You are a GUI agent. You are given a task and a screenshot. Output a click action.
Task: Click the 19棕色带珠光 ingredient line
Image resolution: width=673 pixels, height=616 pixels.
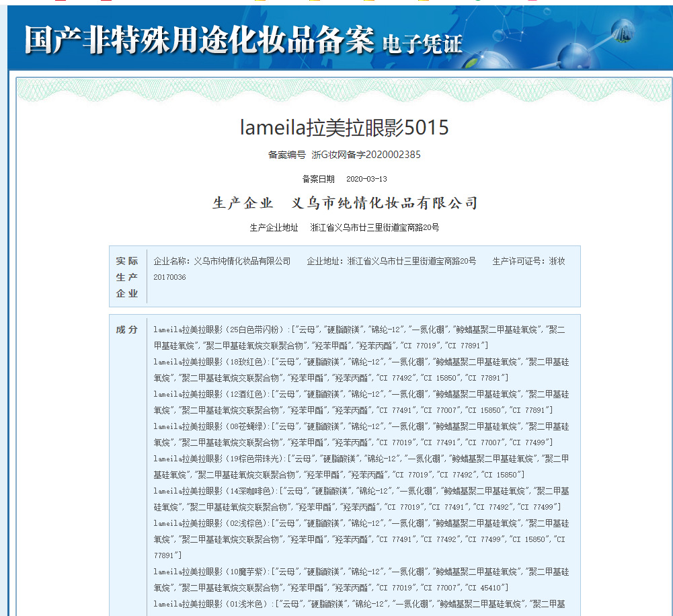361,466
